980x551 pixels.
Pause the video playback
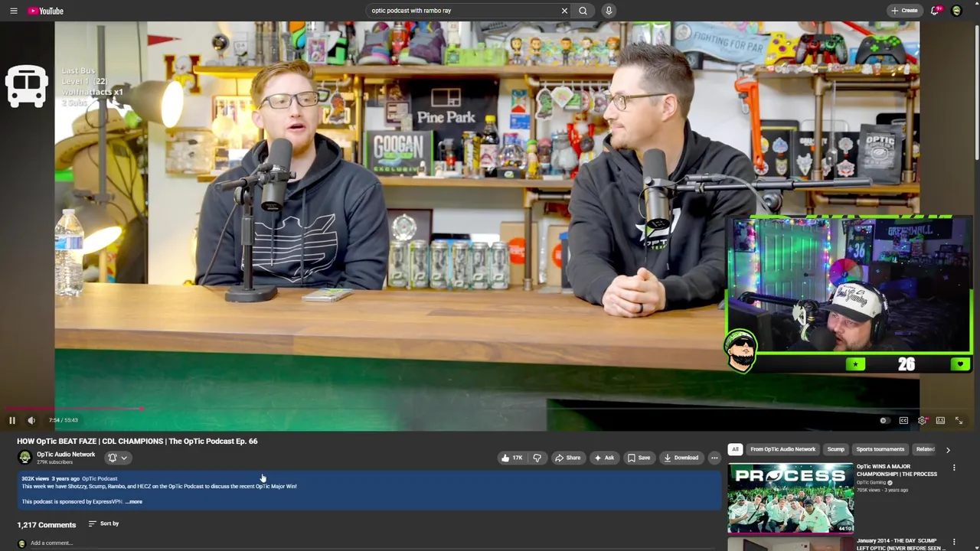click(12, 420)
